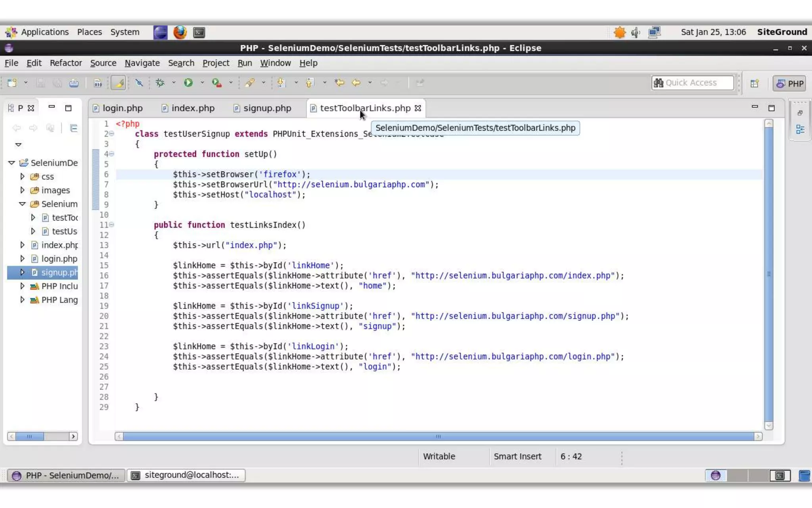Toggle Mark Occurrences highlighter button
The height and width of the screenshot is (508, 812).
tap(119, 83)
